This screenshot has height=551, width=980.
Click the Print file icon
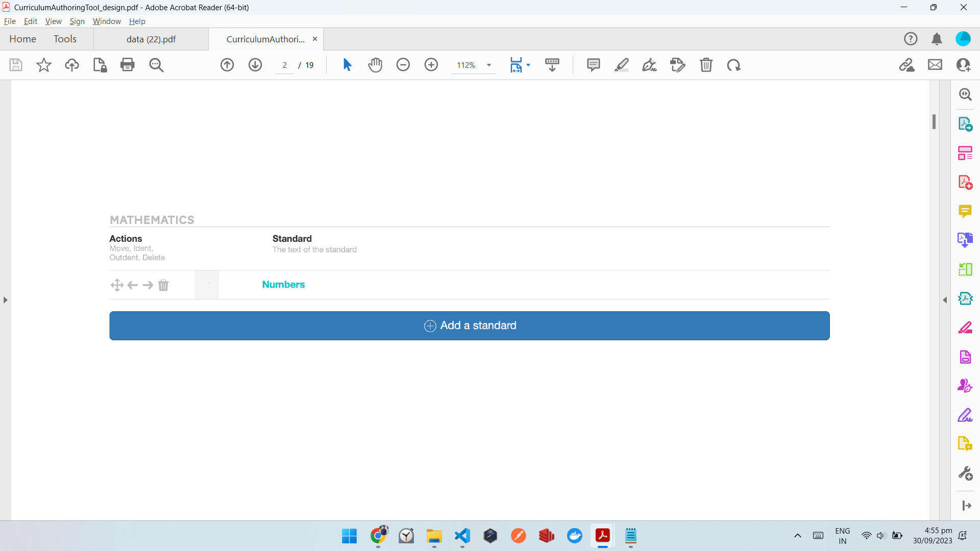coord(128,65)
